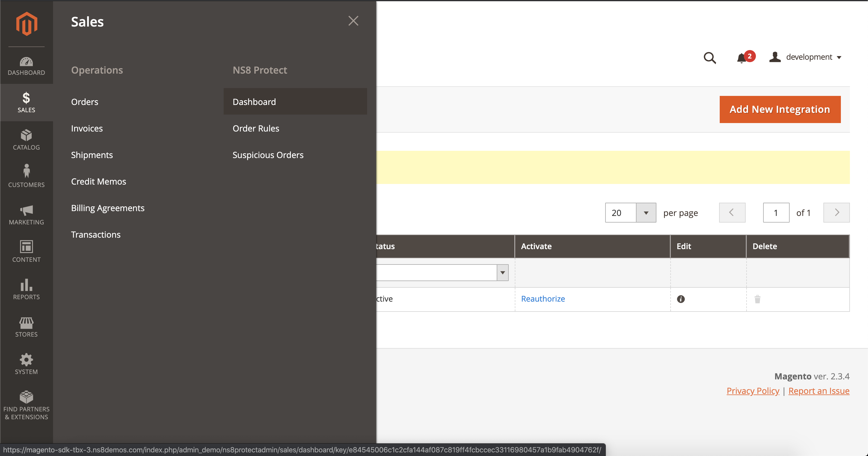
Task: Open the notifications bell
Action: coord(742,58)
